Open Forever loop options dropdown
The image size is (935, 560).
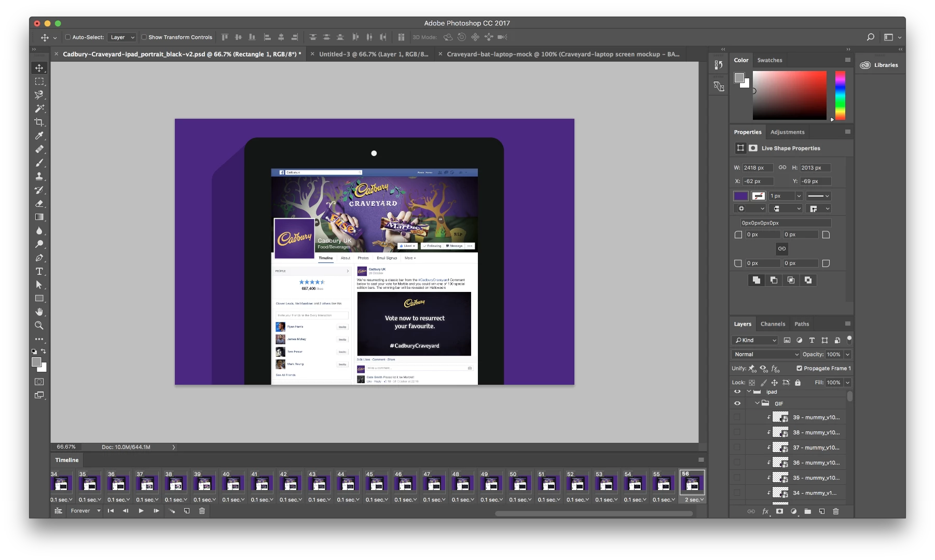86,511
